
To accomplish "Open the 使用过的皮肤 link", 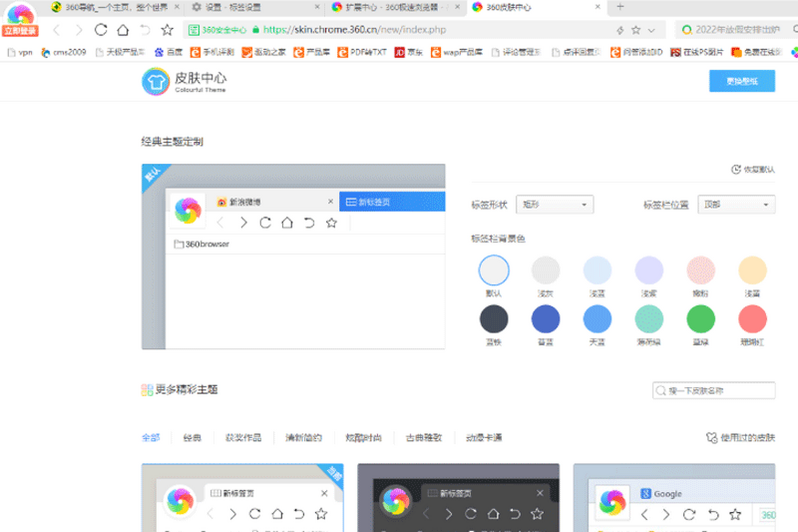I will [x=740, y=438].
